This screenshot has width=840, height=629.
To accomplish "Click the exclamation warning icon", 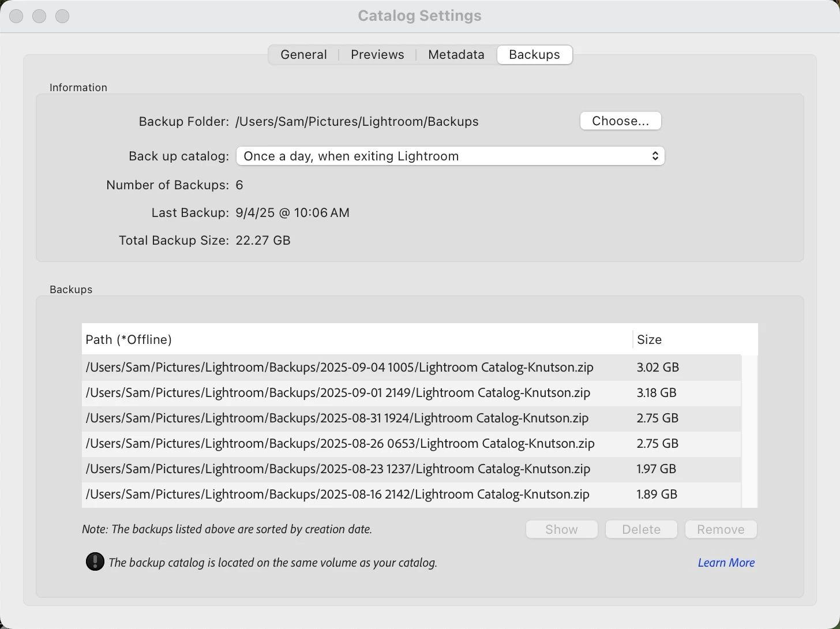I will click(x=95, y=561).
